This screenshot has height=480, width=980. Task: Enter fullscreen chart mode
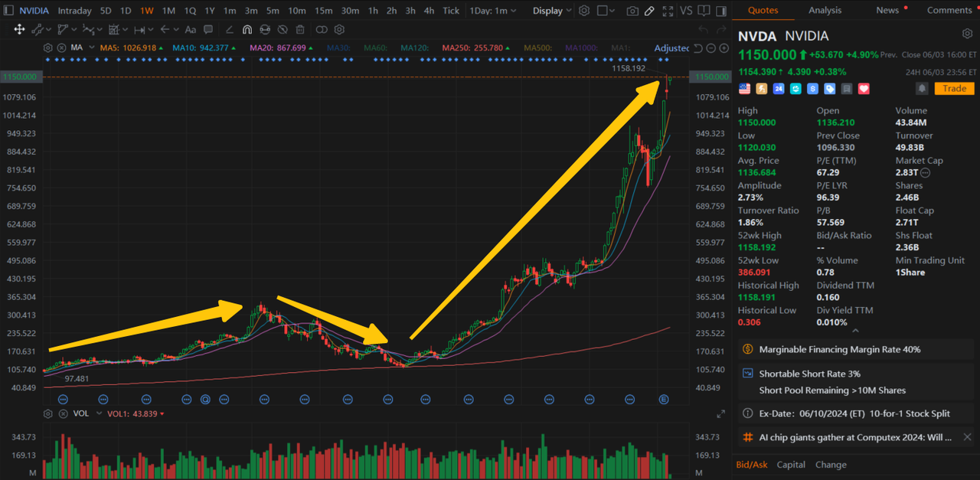coord(668,11)
